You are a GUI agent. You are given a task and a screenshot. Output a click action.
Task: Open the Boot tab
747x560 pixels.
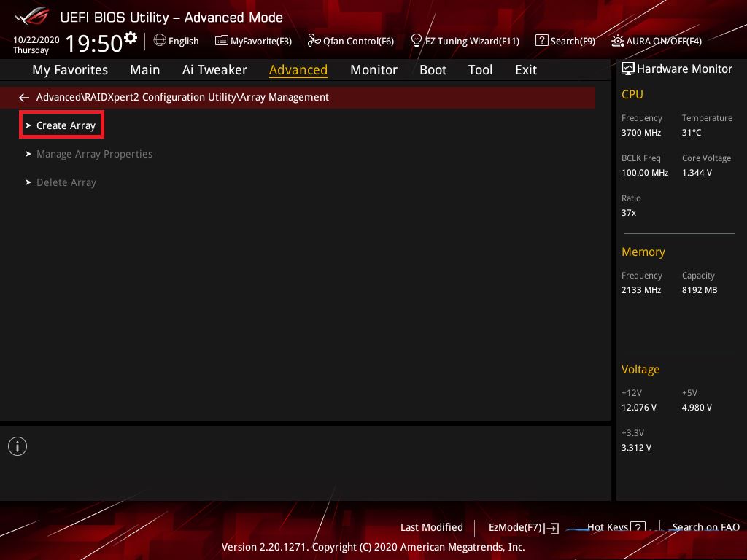[x=433, y=70]
